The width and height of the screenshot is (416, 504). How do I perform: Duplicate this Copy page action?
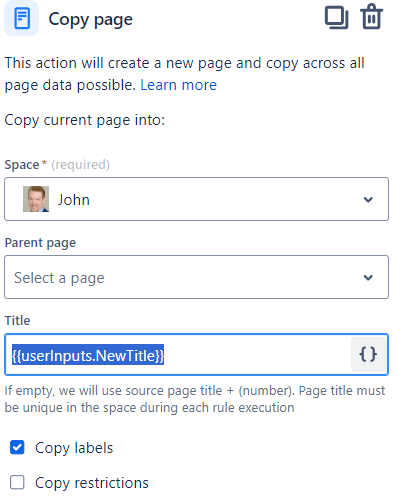tap(336, 18)
